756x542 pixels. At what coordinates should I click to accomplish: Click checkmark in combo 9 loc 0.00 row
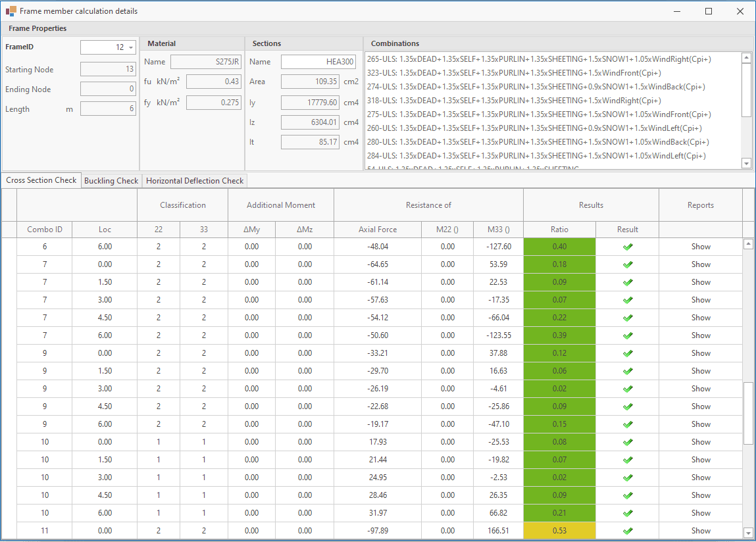coord(628,353)
